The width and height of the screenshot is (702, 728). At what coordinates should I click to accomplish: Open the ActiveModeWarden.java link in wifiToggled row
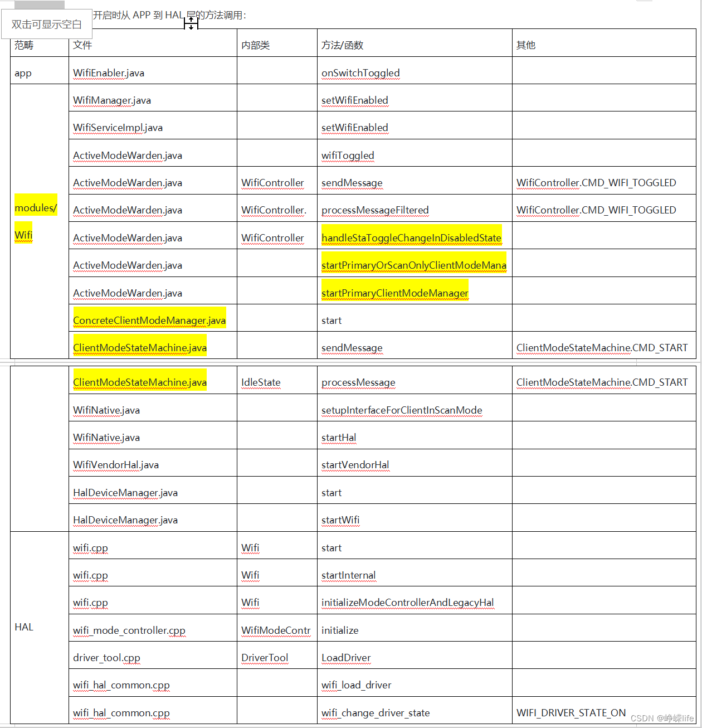click(x=127, y=156)
